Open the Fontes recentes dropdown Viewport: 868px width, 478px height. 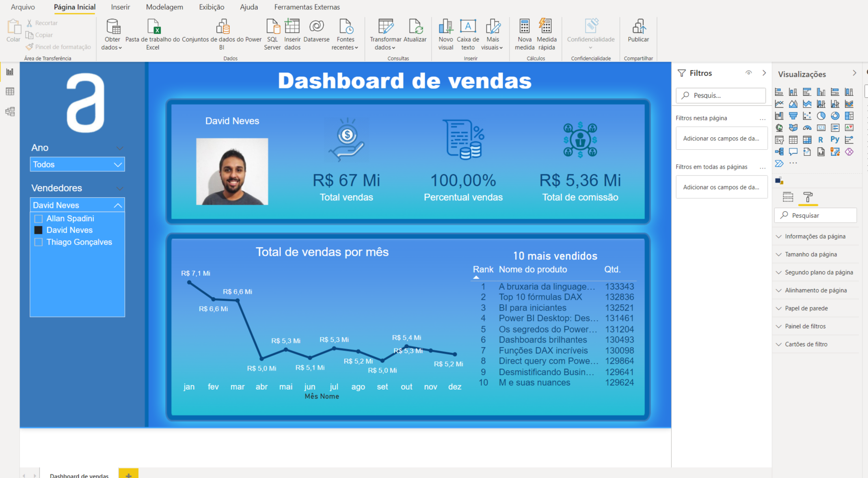click(345, 34)
